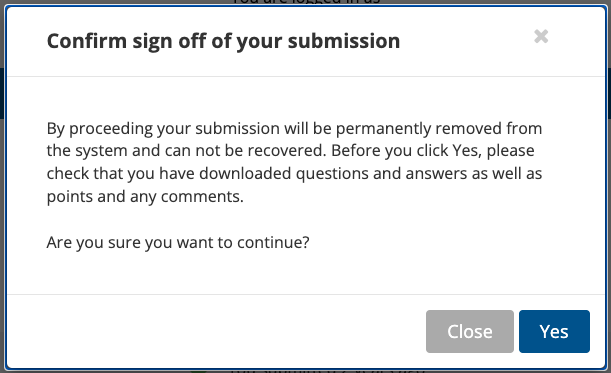
Task: Click the "By proceeding" opening words of the message
Action: tap(100, 129)
